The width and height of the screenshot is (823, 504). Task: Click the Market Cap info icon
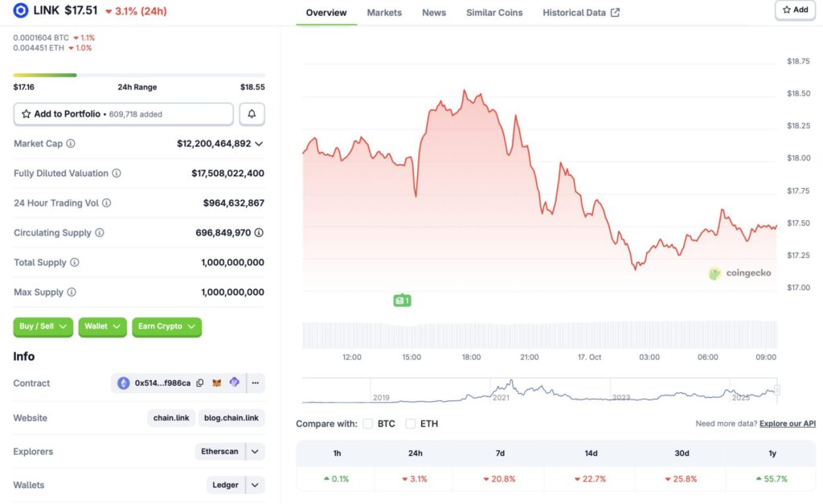(x=71, y=144)
